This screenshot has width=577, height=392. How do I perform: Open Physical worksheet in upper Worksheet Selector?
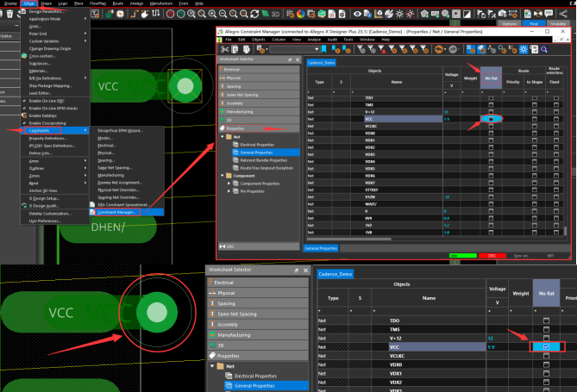pyautogui.click(x=259, y=78)
